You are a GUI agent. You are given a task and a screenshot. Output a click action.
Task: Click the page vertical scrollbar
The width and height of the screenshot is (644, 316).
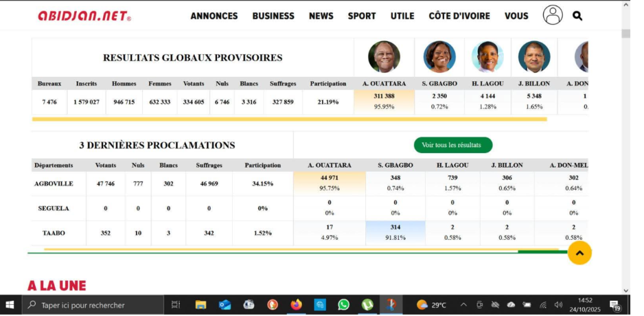(625, 157)
